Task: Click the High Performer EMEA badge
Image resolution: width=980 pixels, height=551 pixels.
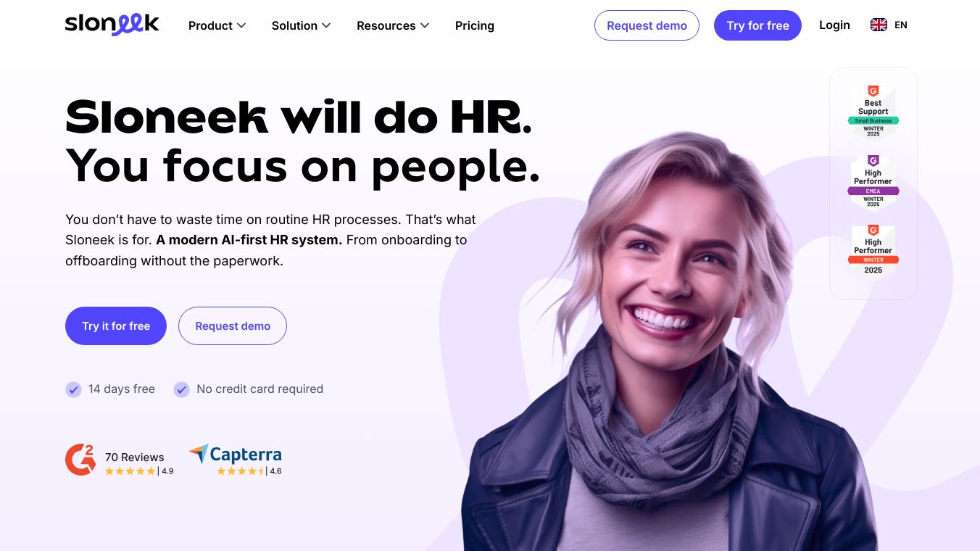Action: [873, 182]
